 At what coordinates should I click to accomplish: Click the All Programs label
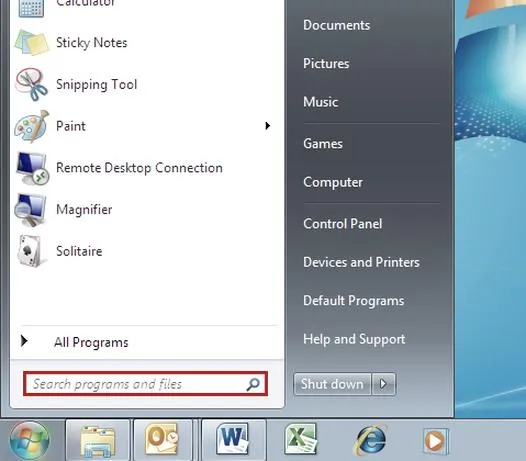(x=91, y=343)
